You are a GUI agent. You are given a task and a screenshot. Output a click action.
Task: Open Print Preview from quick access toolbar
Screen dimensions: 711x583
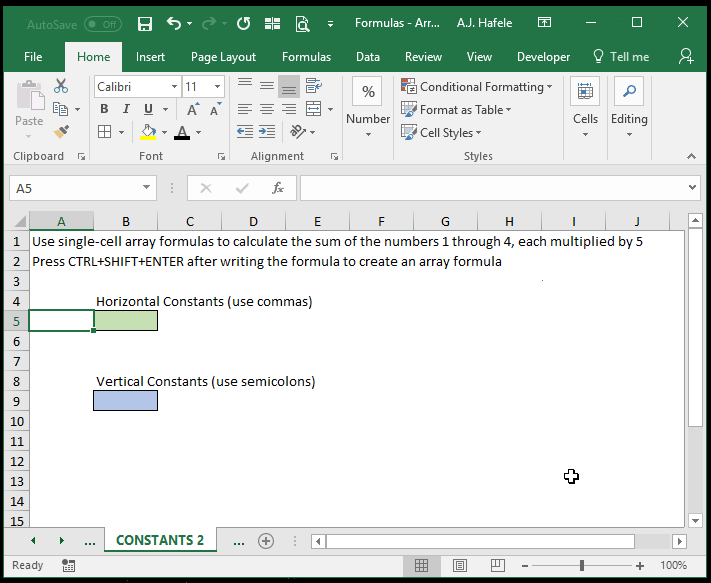302,23
